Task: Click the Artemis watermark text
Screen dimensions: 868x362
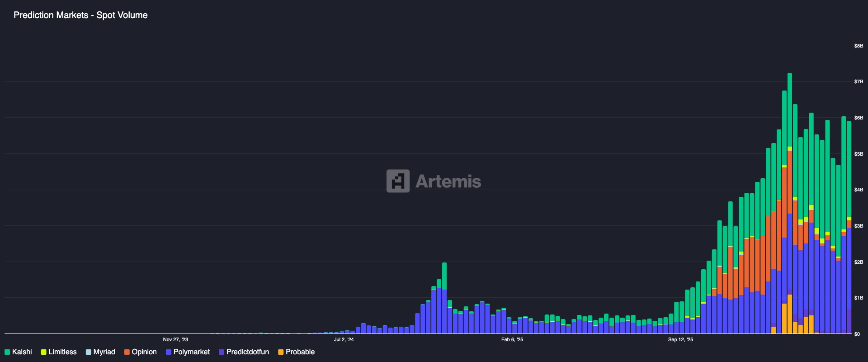Action: (x=448, y=181)
